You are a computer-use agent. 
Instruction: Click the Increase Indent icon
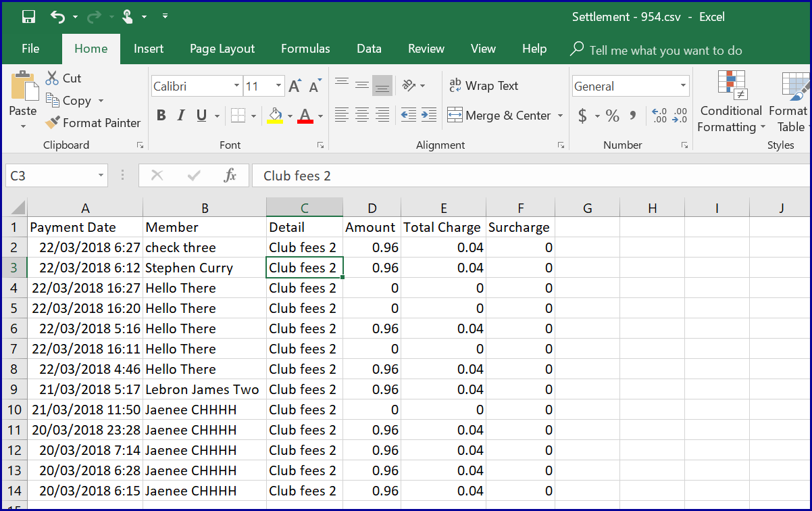[429, 116]
